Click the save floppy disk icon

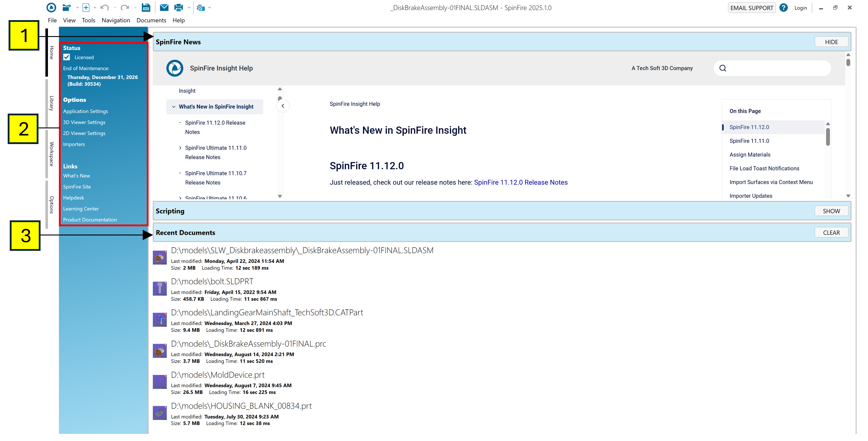pos(146,7)
